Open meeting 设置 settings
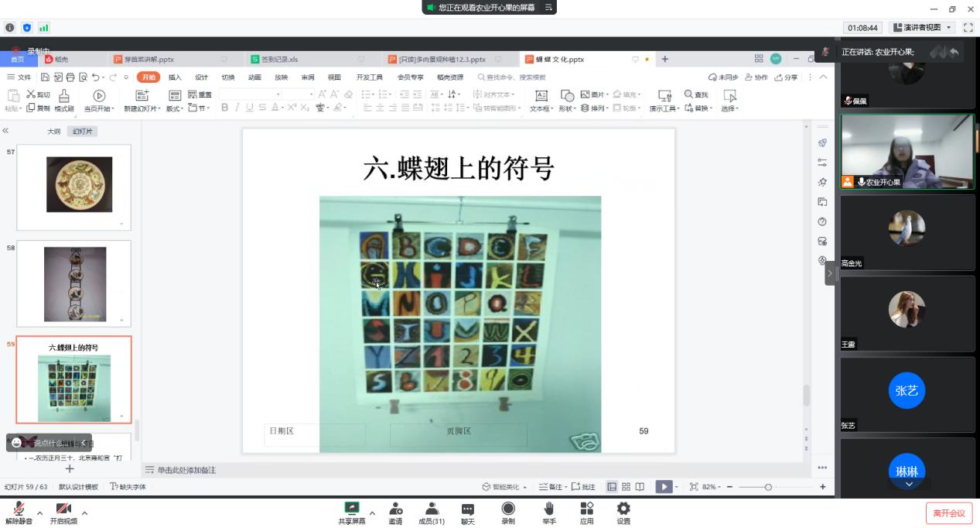Image resolution: width=980 pixels, height=528 pixels. 623,512
